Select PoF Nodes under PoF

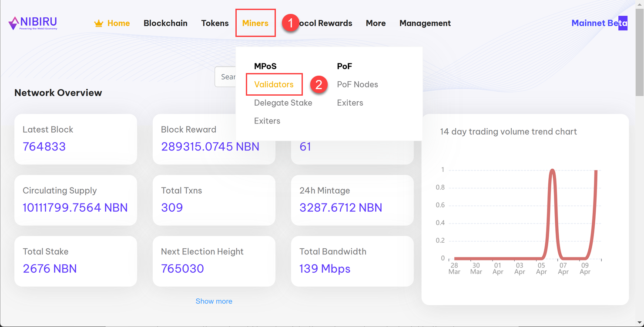tap(358, 84)
